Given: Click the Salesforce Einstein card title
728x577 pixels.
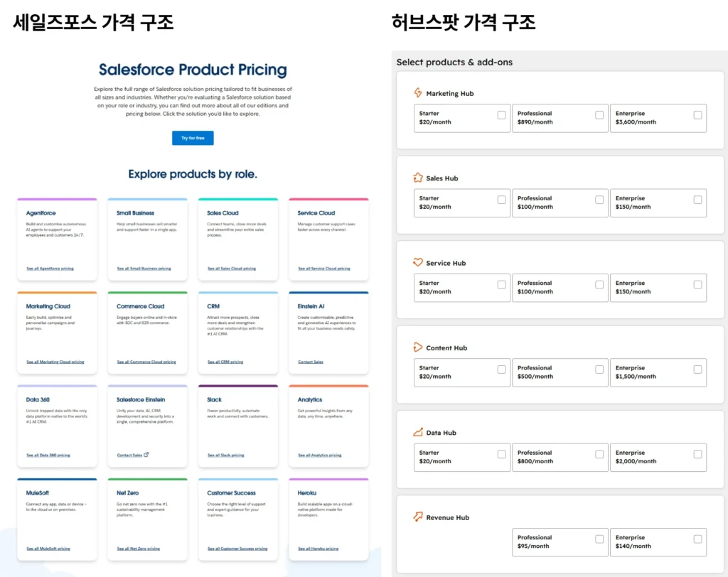Looking at the screenshot, I should 141,399.
